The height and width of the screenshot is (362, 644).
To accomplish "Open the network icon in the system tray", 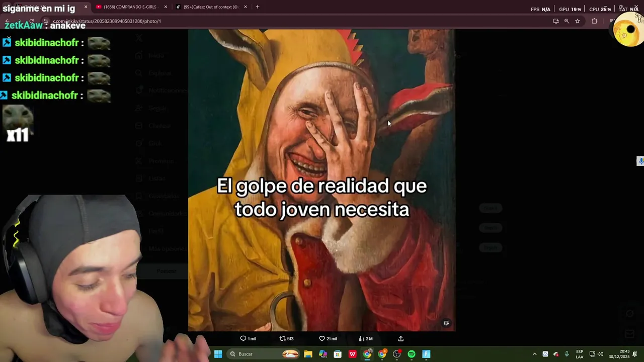I will [592, 354].
